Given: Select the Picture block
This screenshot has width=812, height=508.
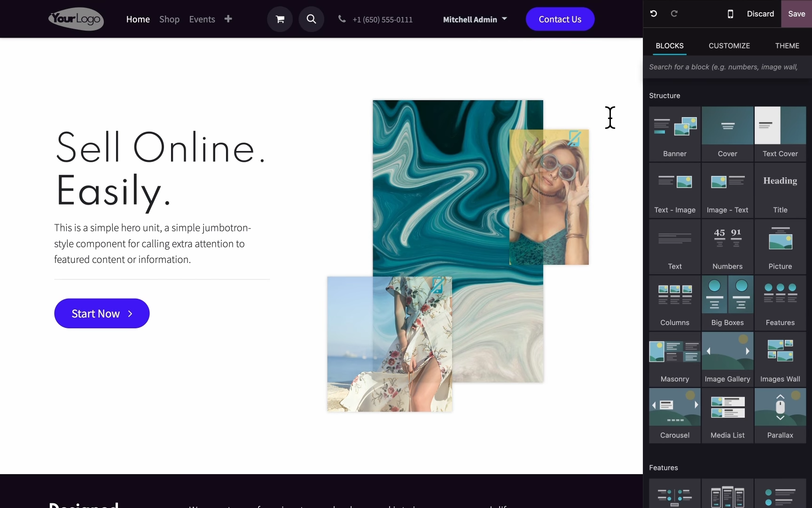Looking at the screenshot, I should tap(780, 246).
